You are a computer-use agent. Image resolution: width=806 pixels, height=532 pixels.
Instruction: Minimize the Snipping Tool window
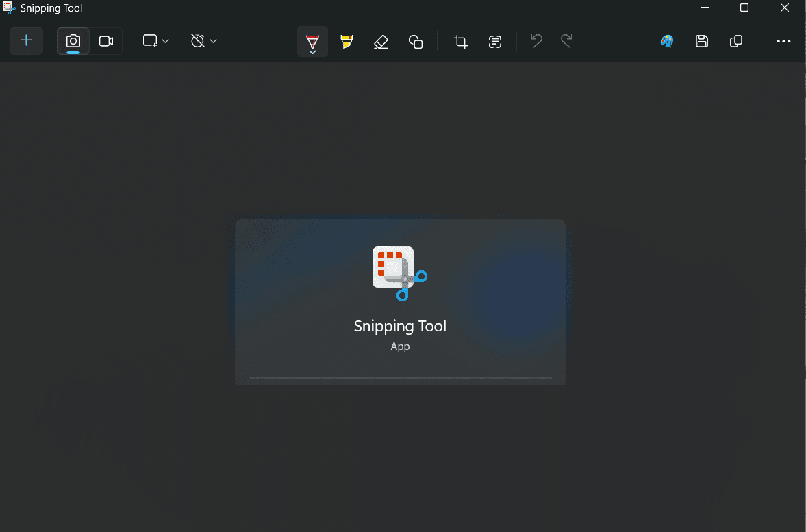pyautogui.click(x=704, y=8)
